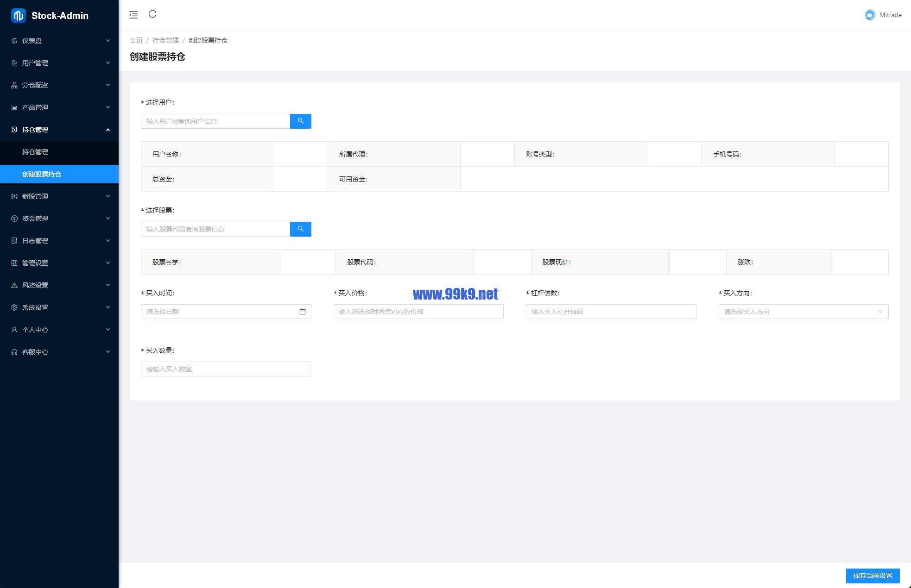Image resolution: width=911 pixels, height=588 pixels.
Task: Open 买入方向 dropdown selector
Action: 803,312
